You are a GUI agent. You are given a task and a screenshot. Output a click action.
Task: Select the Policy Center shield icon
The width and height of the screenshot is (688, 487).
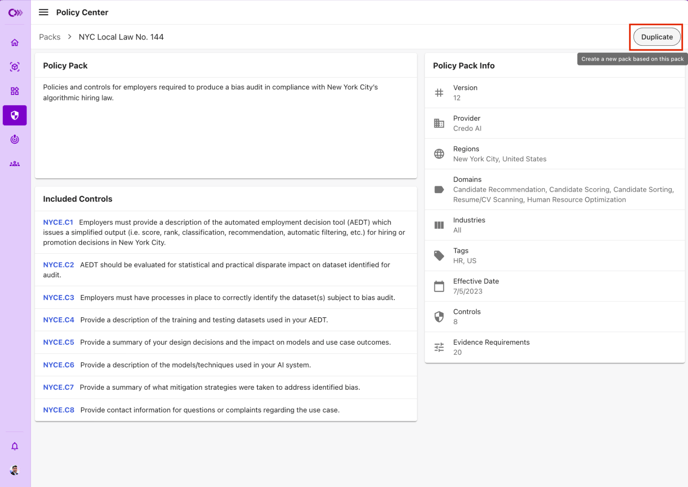click(15, 115)
